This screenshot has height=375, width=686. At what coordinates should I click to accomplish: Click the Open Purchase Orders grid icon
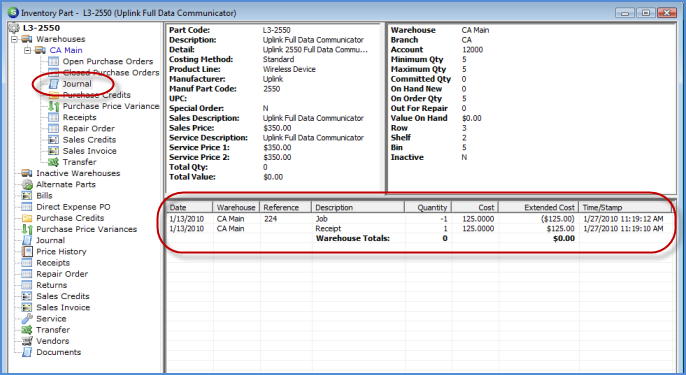pyautogui.click(x=53, y=61)
